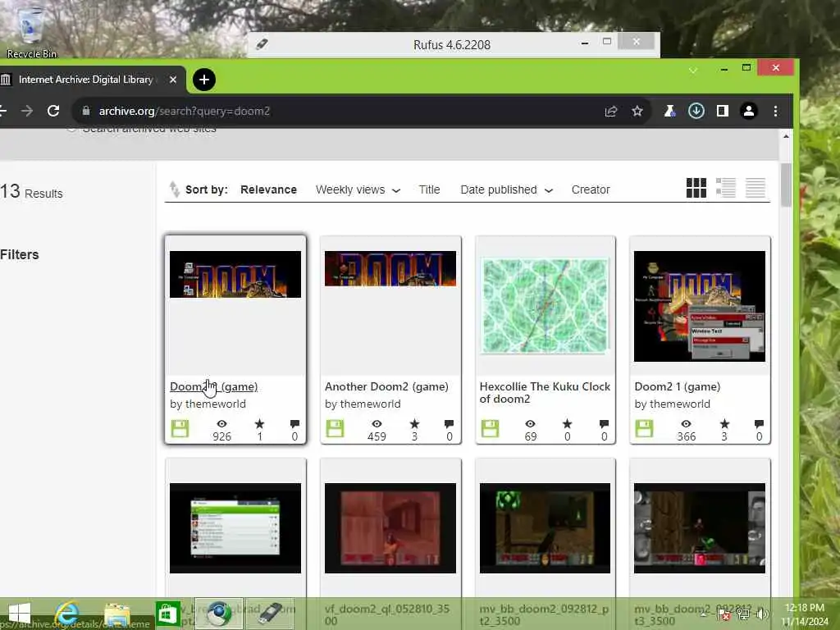Close the Internet Archive tab
Viewport: 840px width, 630px height.
172,80
